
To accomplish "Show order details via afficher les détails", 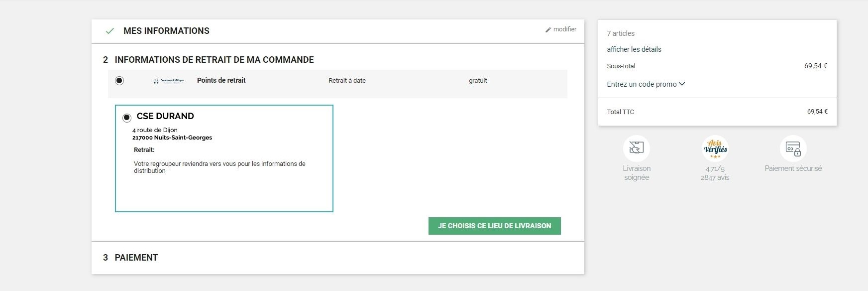I will pyautogui.click(x=634, y=49).
